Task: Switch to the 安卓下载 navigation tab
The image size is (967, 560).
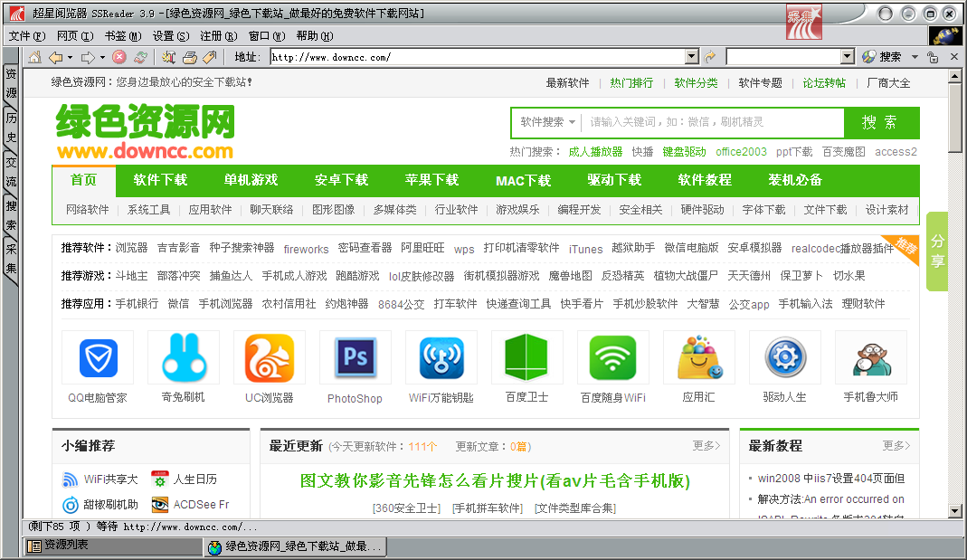Action: (342, 180)
